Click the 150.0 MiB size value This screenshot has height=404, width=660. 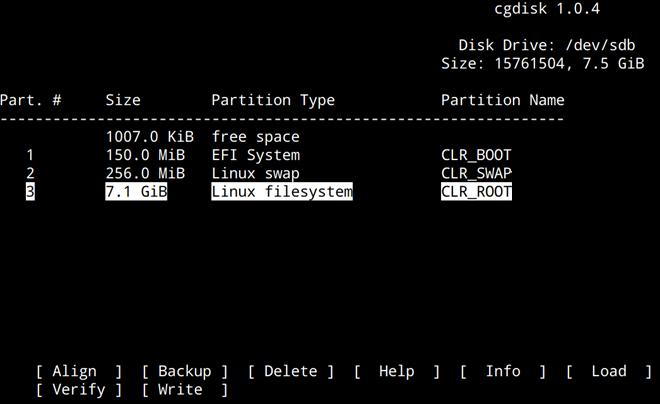pyautogui.click(x=145, y=155)
